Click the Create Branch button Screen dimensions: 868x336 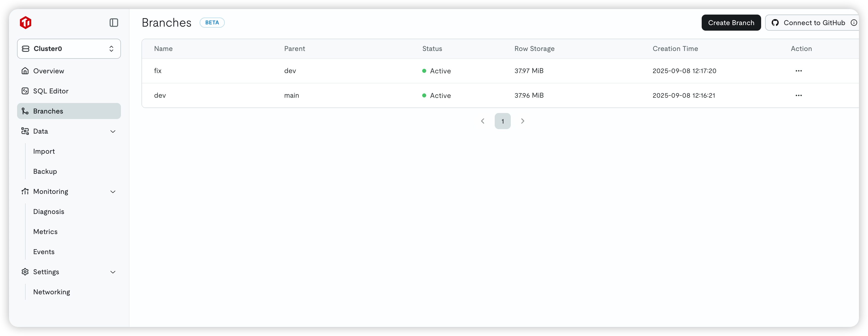731,23
